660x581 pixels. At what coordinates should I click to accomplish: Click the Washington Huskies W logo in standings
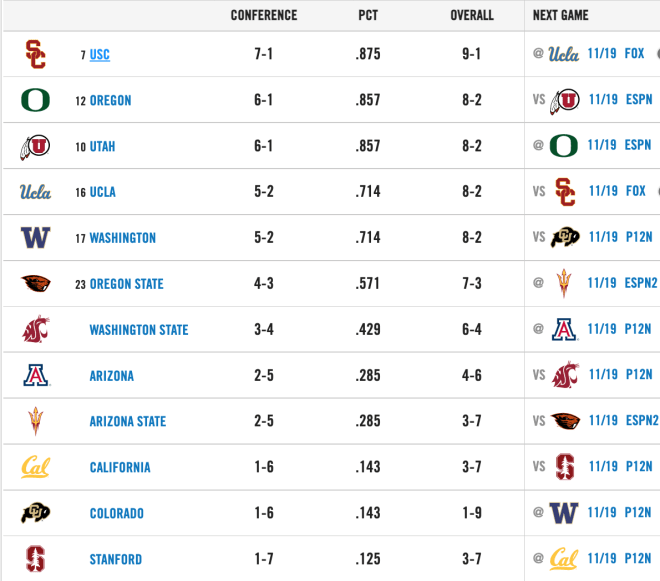pos(35,237)
